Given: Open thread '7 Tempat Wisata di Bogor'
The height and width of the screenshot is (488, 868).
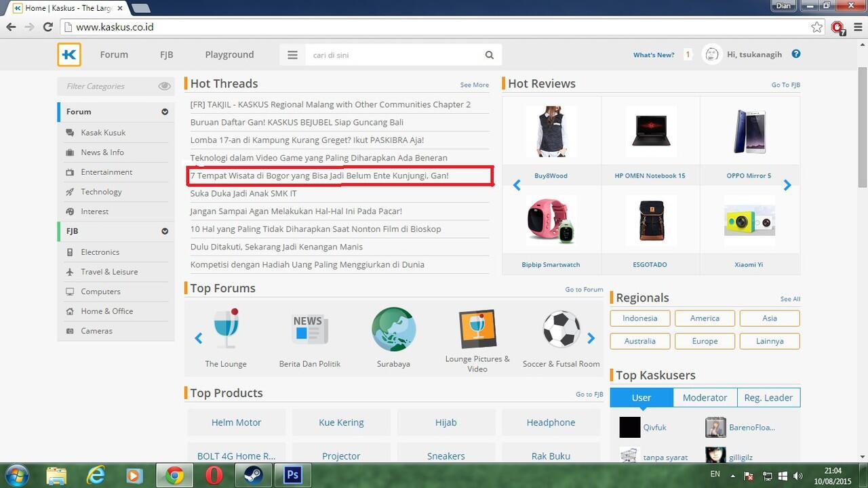Looking at the screenshot, I should 319,176.
